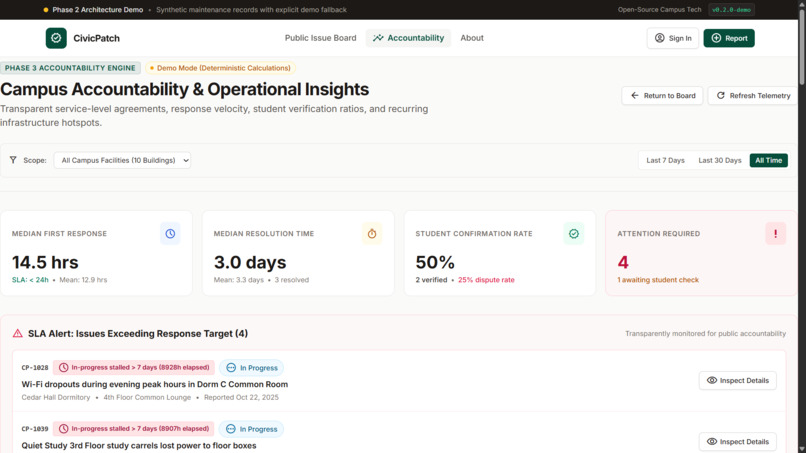
Task: Click the Cedar Hall Dormitory location text
Action: [x=56, y=397]
